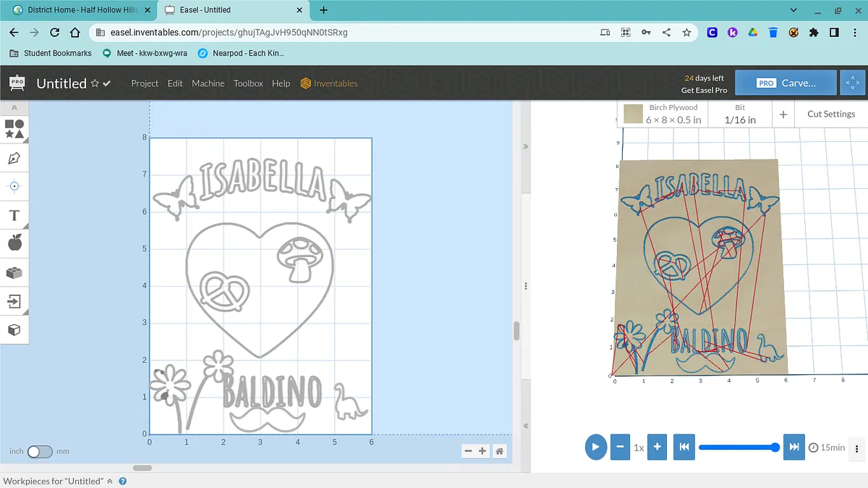The width and height of the screenshot is (868, 488).
Task: Open Nearpod bookmark
Action: click(x=242, y=53)
